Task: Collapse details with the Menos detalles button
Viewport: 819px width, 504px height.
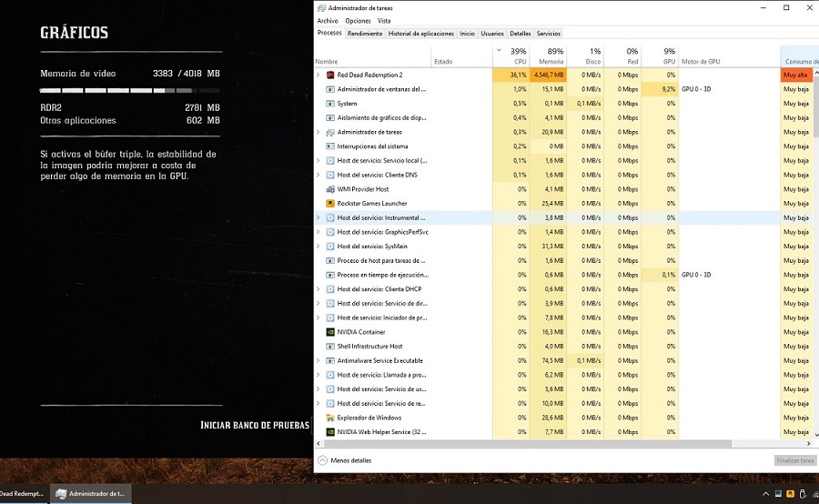Action: pyautogui.click(x=345, y=460)
